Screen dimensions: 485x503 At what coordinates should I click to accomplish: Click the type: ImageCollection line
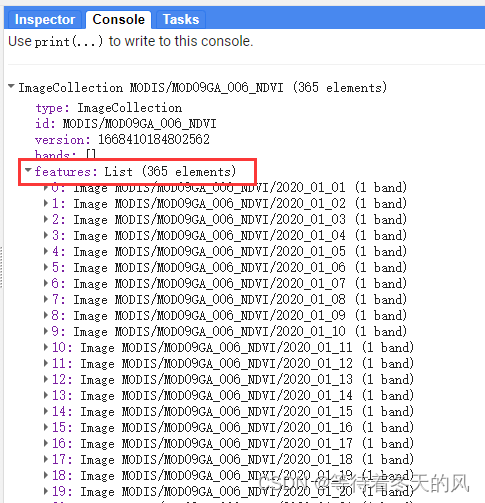point(109,108)
